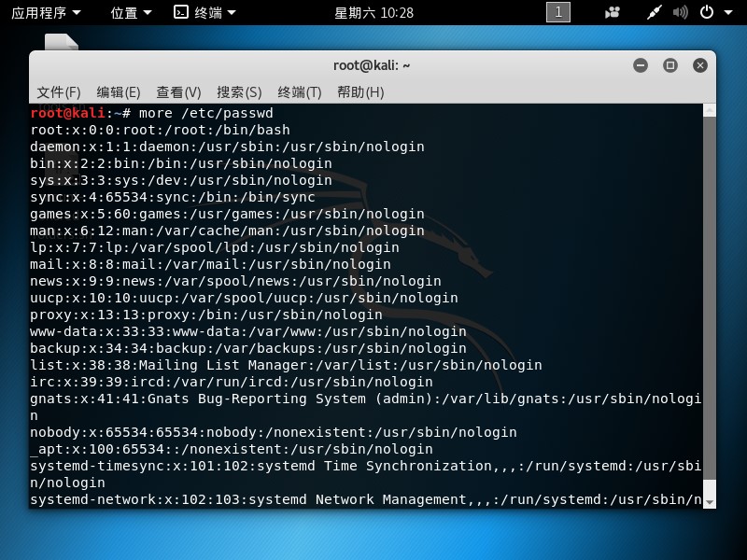Click the terminal scrollbar down arrow
The image size is (747, 560).
click(x=710, y=502)
